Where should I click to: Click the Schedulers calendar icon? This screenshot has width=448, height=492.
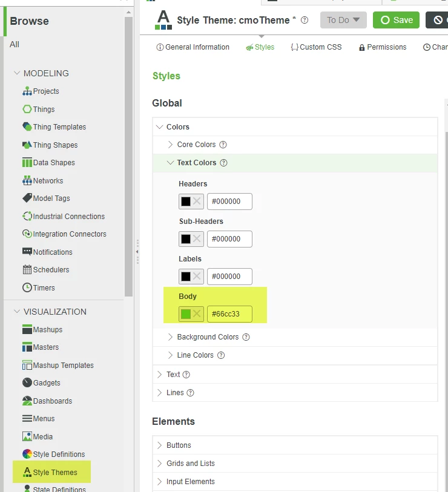click(27, 269)
